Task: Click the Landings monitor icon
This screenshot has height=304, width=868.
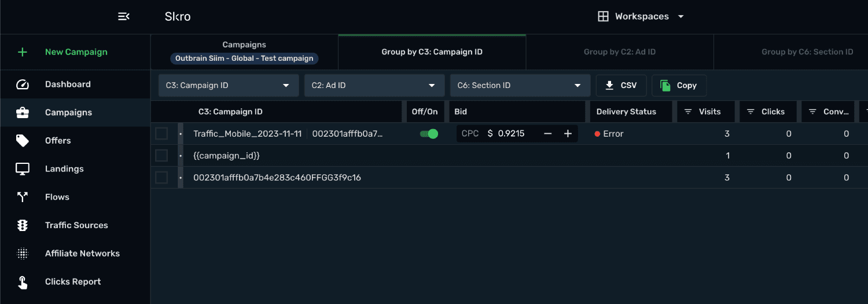Action: 23,169
